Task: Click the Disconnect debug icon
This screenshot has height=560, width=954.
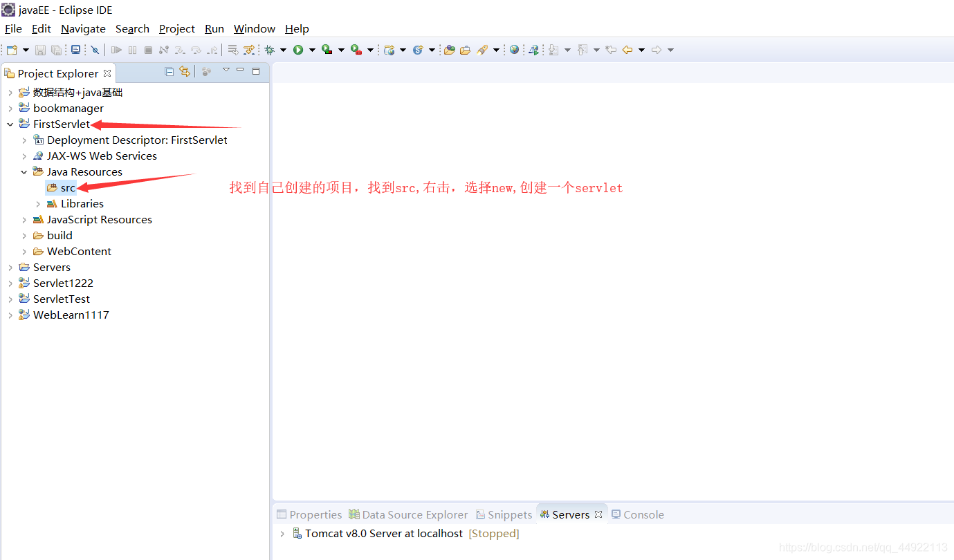Action: pos(164,50)
